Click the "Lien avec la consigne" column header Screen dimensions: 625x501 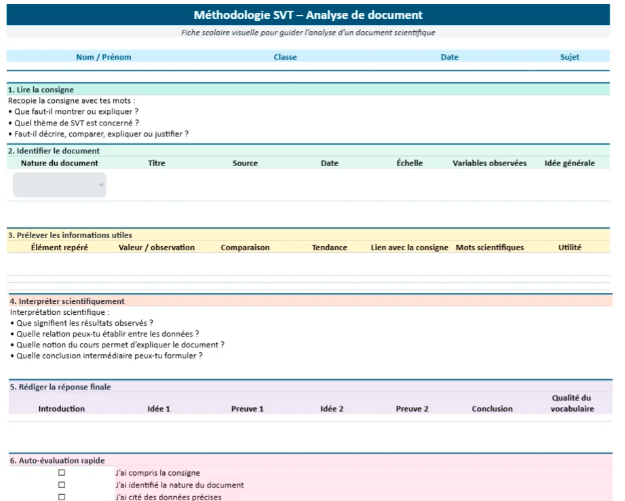pyautogui.click(x=409, y=247)
